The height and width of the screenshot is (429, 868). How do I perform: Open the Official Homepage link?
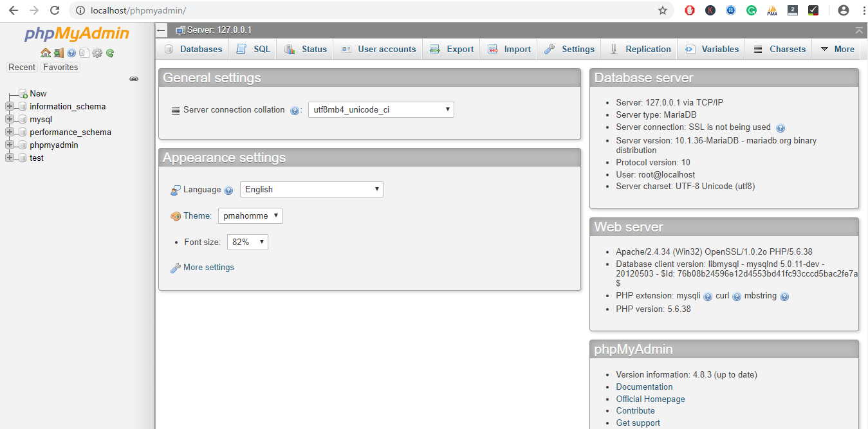tap(651, 399)
